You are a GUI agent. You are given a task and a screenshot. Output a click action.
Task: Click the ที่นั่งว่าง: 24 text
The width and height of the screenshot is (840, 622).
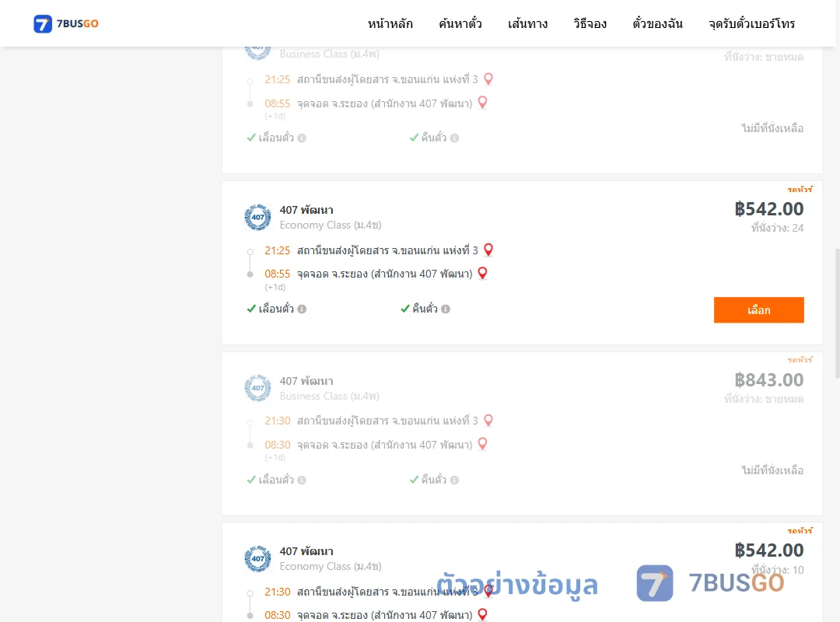(x=777, y=229)
